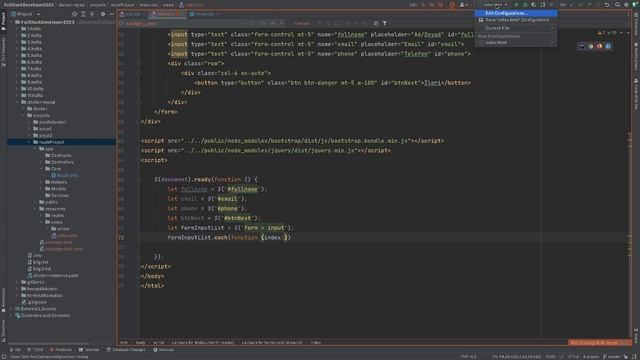The height and width of the screenshot is (360, 640).
Task: Click the green Run button
Action: pyautogui.click(x=516, y=4)
